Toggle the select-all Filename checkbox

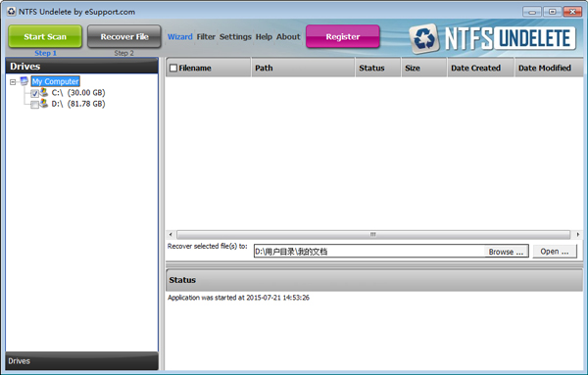[173, 68]
